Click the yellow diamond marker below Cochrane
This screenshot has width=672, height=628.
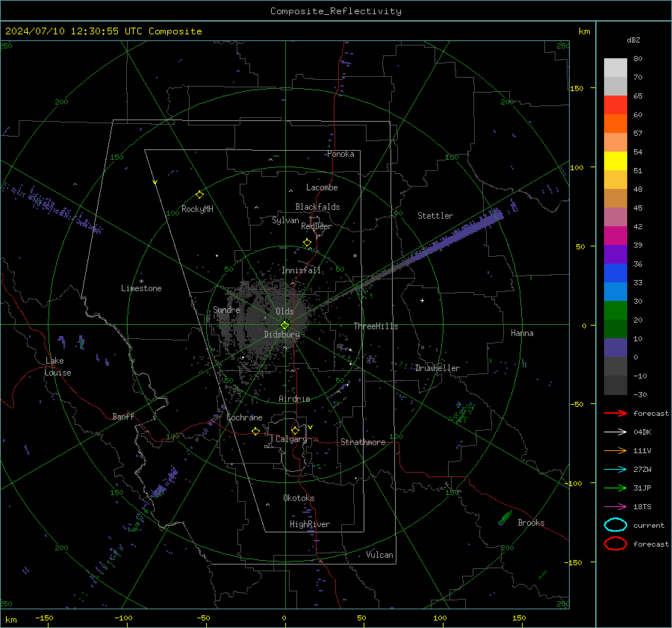pyautogui.click(x=255, y=432)
